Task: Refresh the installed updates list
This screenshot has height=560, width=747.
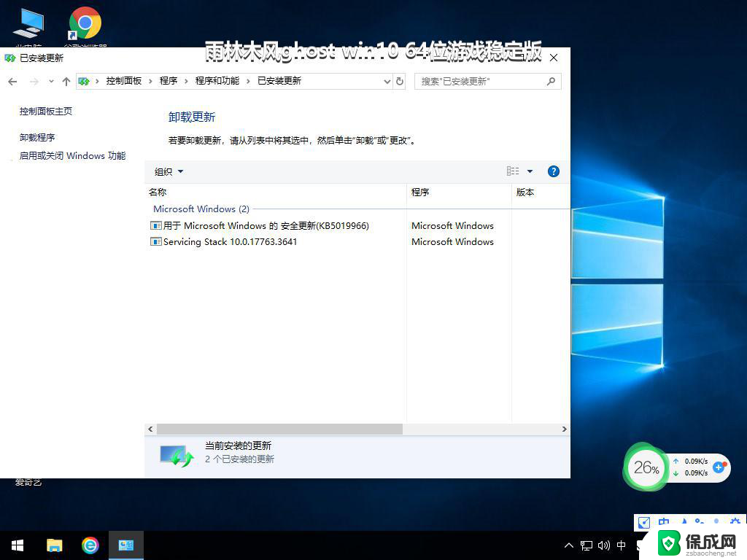Action: [x=400, y=82]
